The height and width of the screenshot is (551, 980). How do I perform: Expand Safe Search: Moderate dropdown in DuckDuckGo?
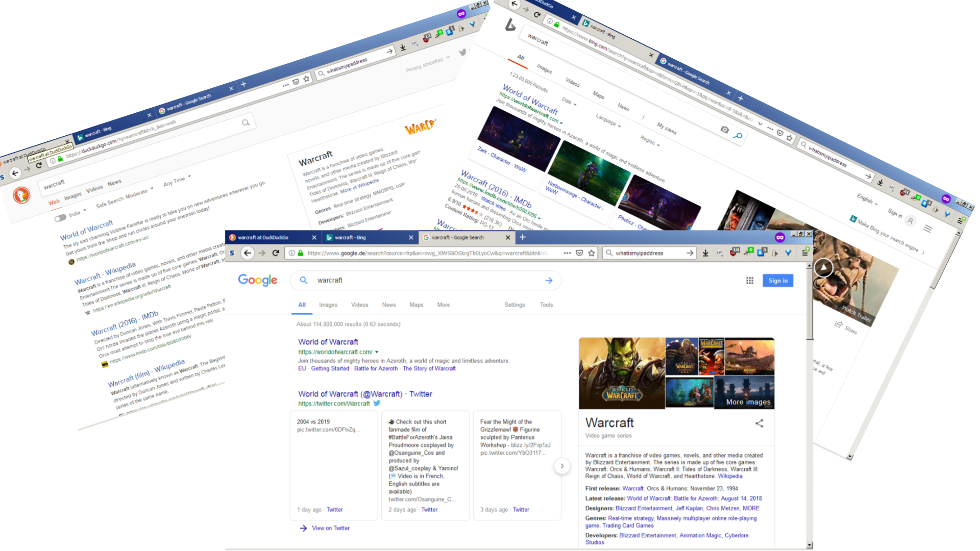[x=125, y=198]
